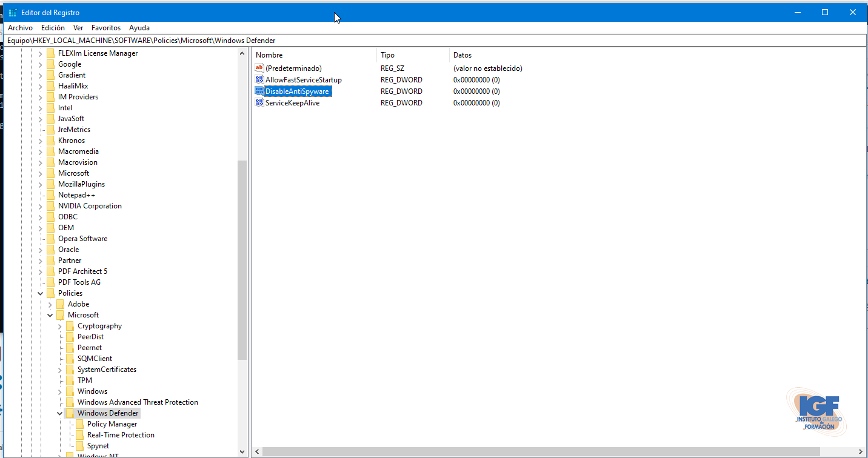Click the folder icon of Google key
This screenshot has width=868, height=458.
pyautogui.click(x=50, y=64)
